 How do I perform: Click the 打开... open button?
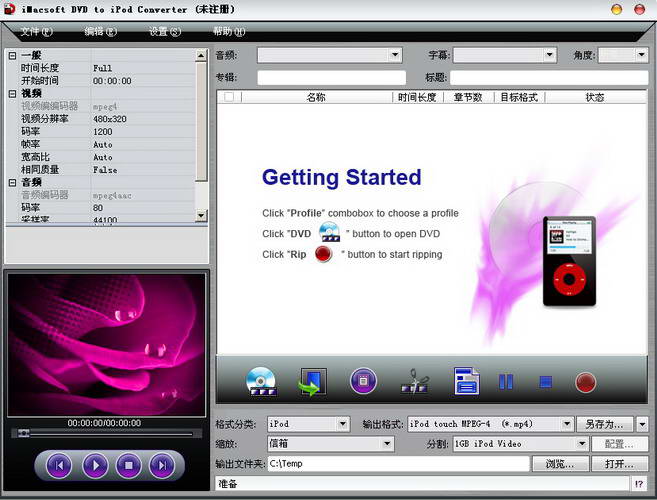click(x=619, y=464)
